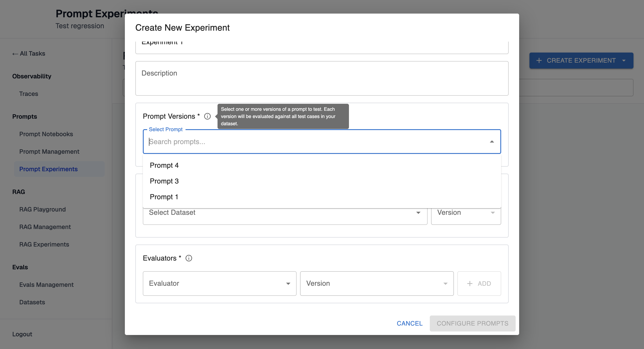Click into the Description field
This screenshot has height=349, width=644.
tap(322, 78)
